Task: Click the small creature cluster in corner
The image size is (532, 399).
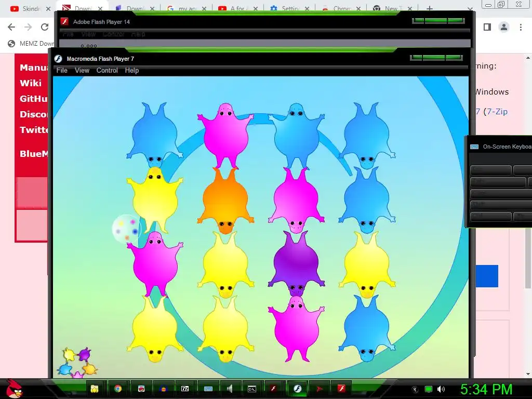Action: point(78,362)
